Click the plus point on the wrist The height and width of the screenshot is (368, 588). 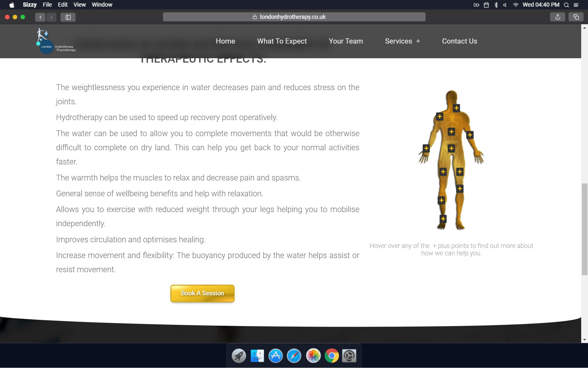(426, 148)
